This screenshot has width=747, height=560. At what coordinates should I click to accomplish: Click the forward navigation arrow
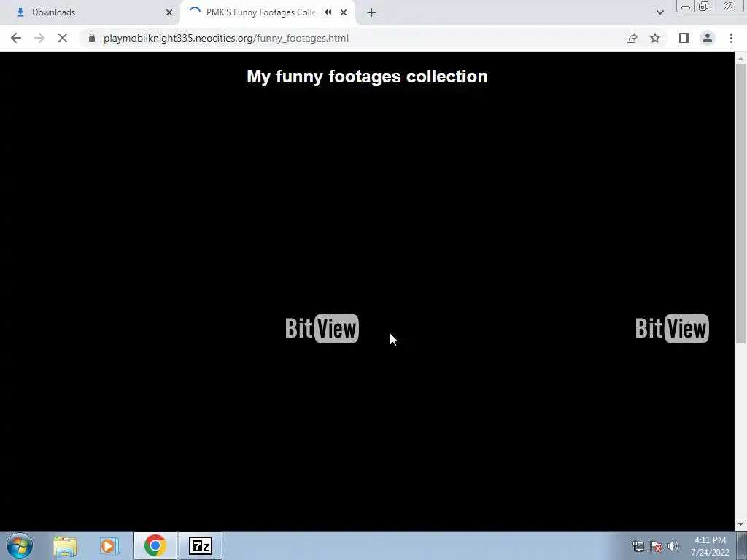[x=39, y=38]
